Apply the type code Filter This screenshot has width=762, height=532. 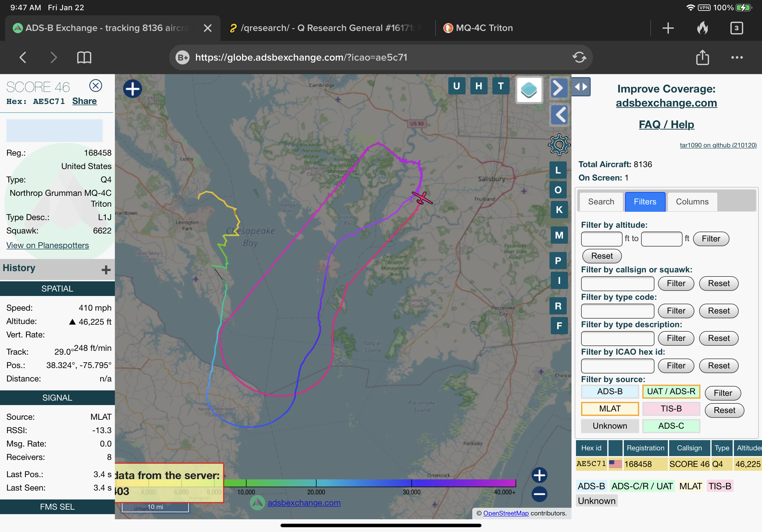pyautogui.click(x=676, y=311)
